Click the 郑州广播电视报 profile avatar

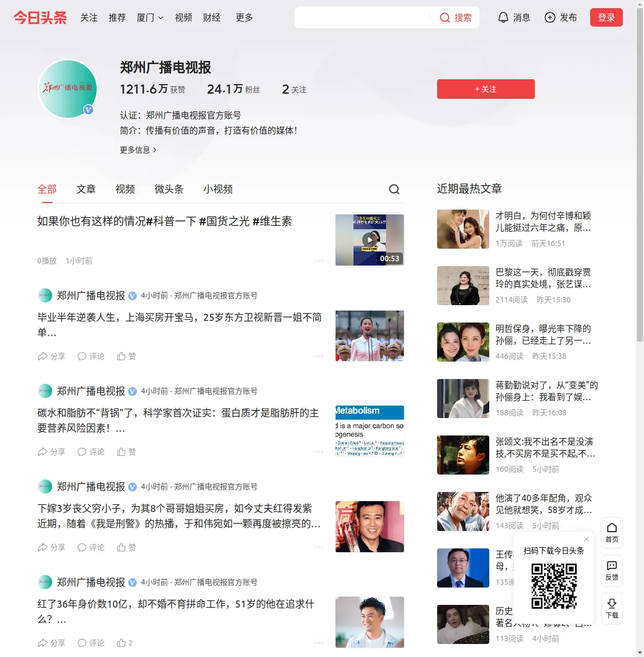[68, 89]
